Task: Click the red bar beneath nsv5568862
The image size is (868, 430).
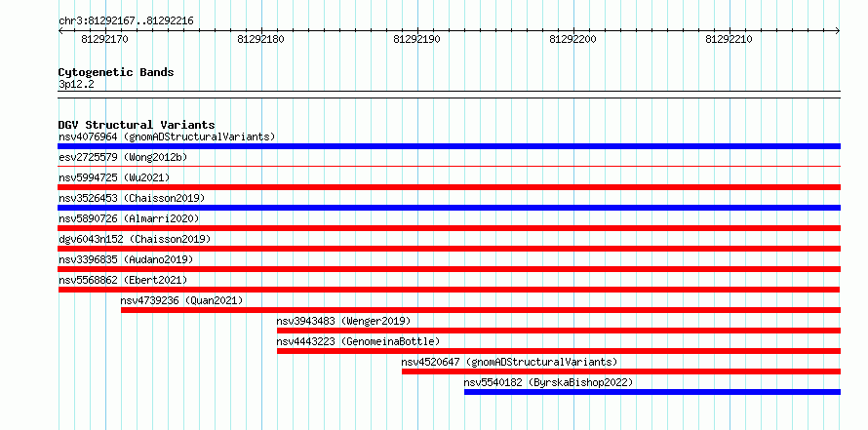Action: [449, 290]
